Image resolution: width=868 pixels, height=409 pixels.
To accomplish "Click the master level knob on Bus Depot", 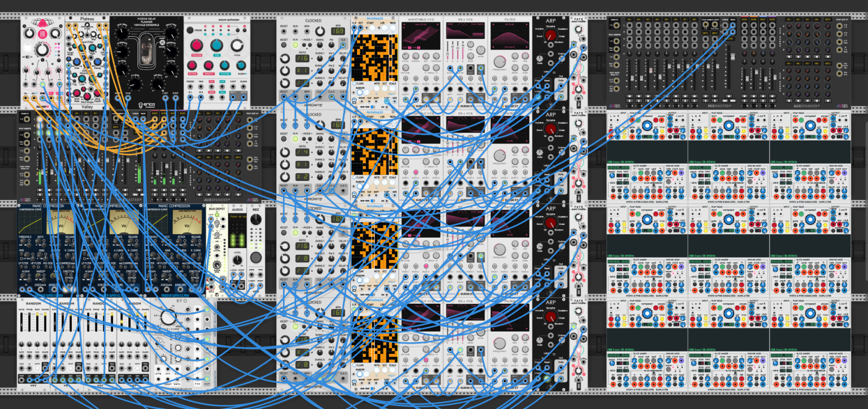I will pyautogui.click(x=218, y=265).
